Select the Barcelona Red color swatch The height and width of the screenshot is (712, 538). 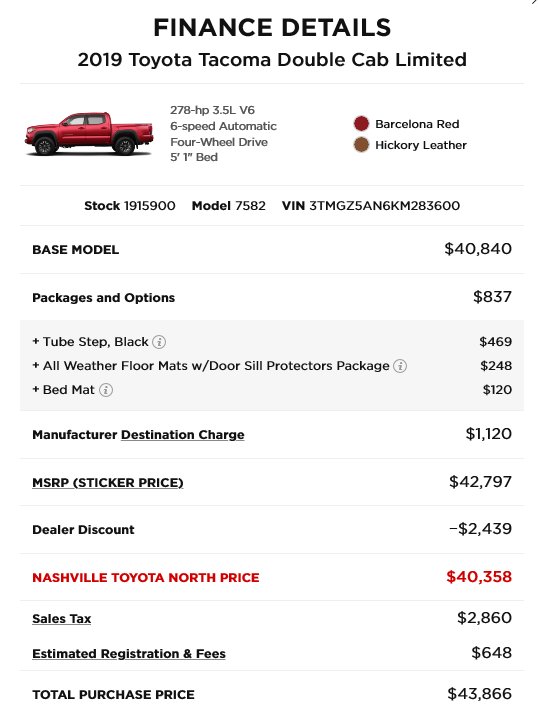[x=361, y=124]
